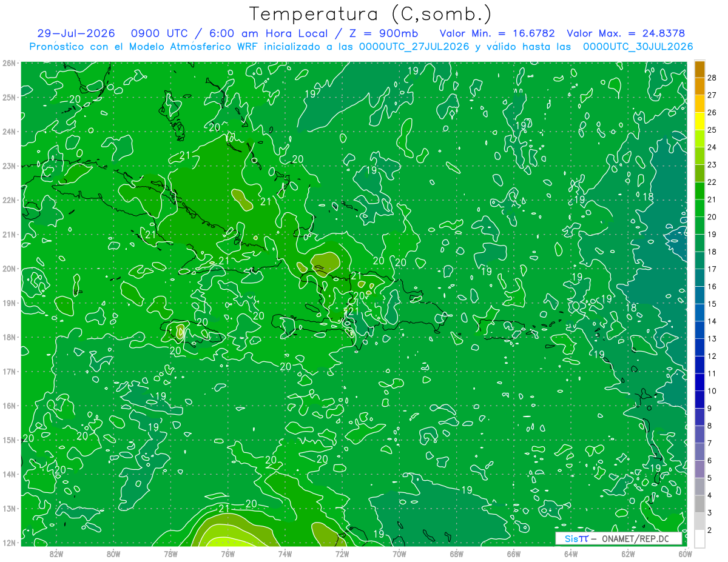Screen dimensions: 728x562
Task: Click the "17N" latitude axis label
Action: 9,371
